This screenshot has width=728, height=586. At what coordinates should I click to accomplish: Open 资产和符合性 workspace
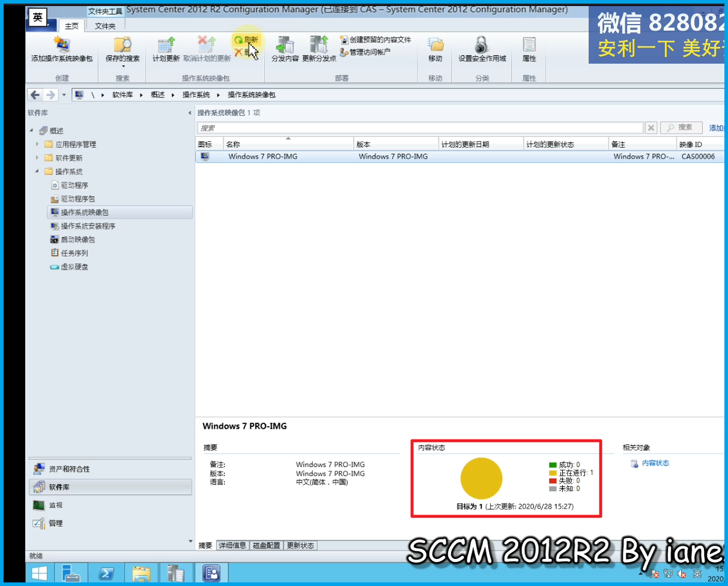[111, 469]
